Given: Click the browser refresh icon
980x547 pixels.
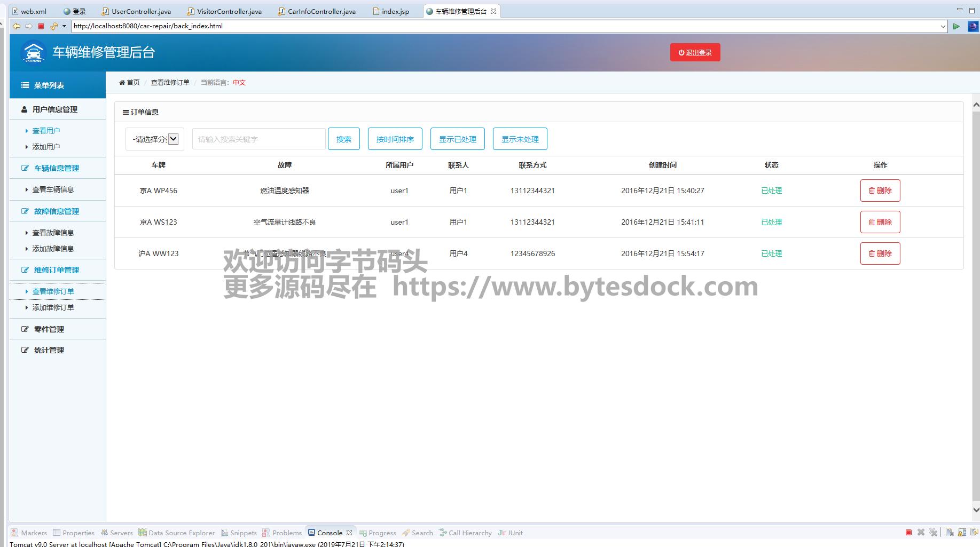Looking at the screenshot, I should pos(53,26).
